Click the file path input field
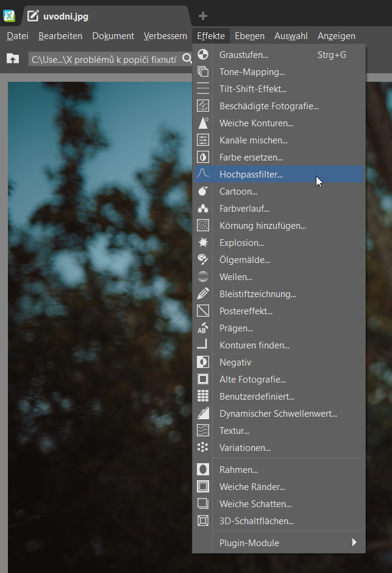 point(104,59)
